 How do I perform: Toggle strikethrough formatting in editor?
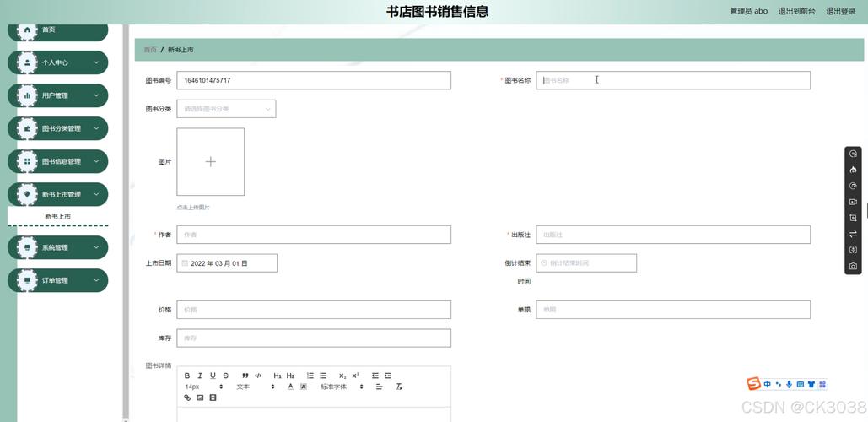click(225, 376)
